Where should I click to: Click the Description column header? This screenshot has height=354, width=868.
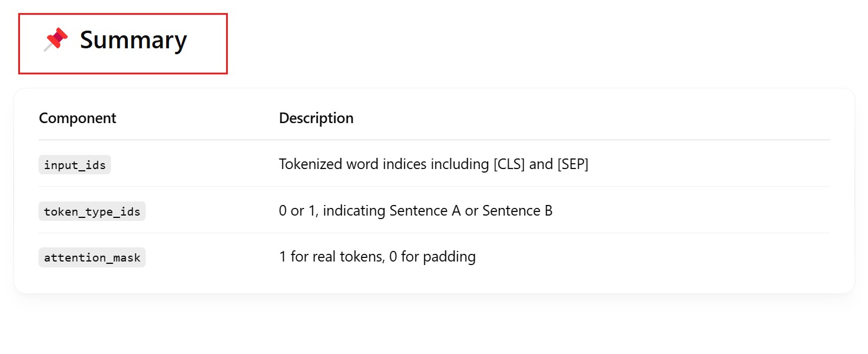click(x=316, y=118)
